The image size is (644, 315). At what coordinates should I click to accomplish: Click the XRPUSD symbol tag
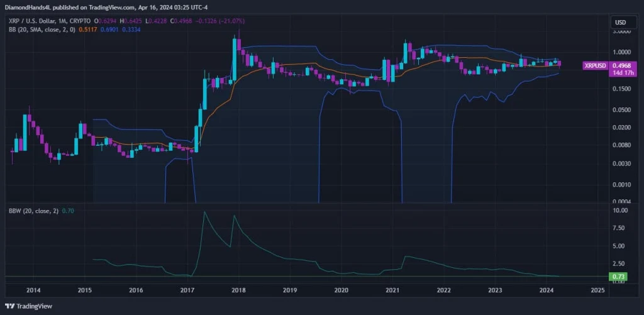pyautogui.click(x=596, y=65)
